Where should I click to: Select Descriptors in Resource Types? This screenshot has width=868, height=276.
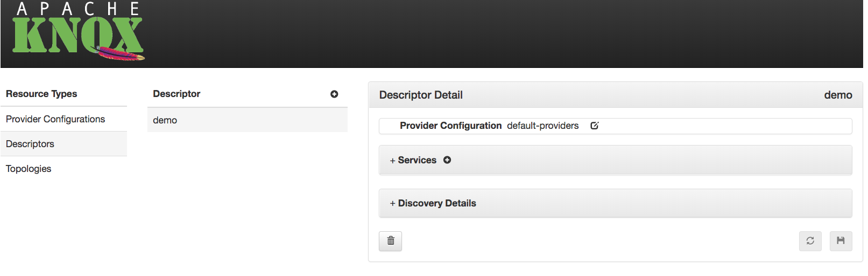30,144
